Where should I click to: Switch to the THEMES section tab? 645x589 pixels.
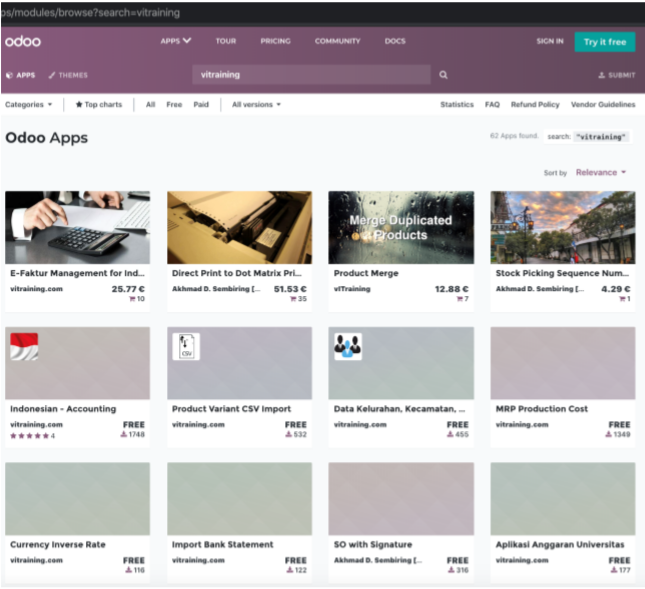(68, 75)
